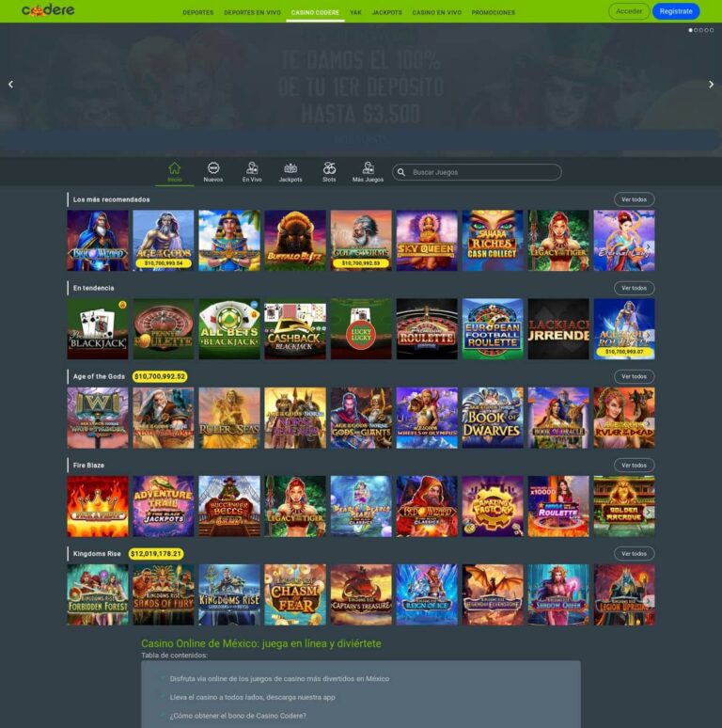Image resolution: width=722 pixels, height=728 pixels.
Task: Advance Age of the Gods row arrow
Action: coord(649,423)
